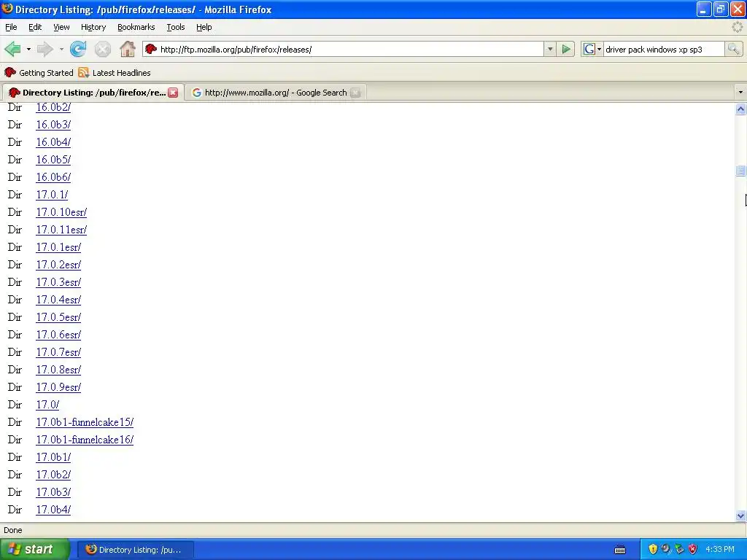Click the yellow security shield tray icon

(x=653, y=549)
